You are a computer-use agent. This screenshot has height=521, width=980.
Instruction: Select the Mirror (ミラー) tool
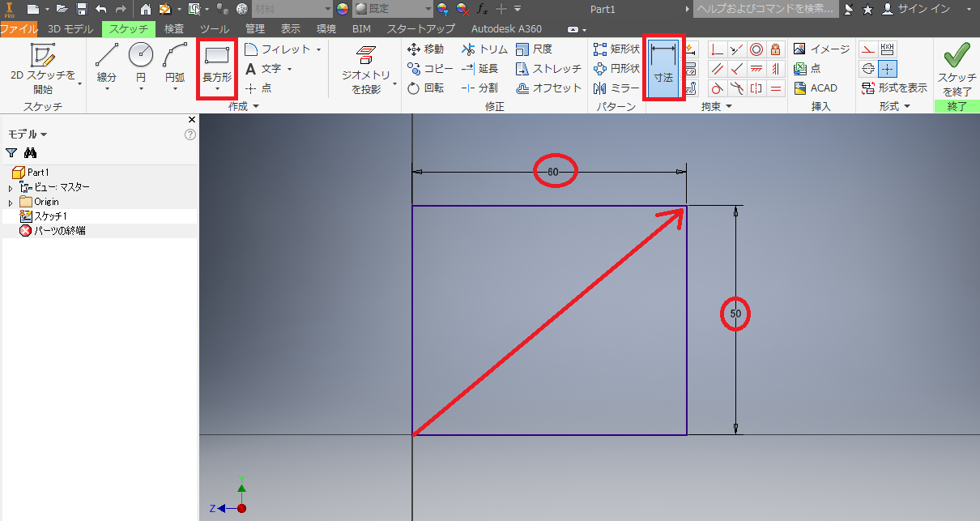pos(616,88)
